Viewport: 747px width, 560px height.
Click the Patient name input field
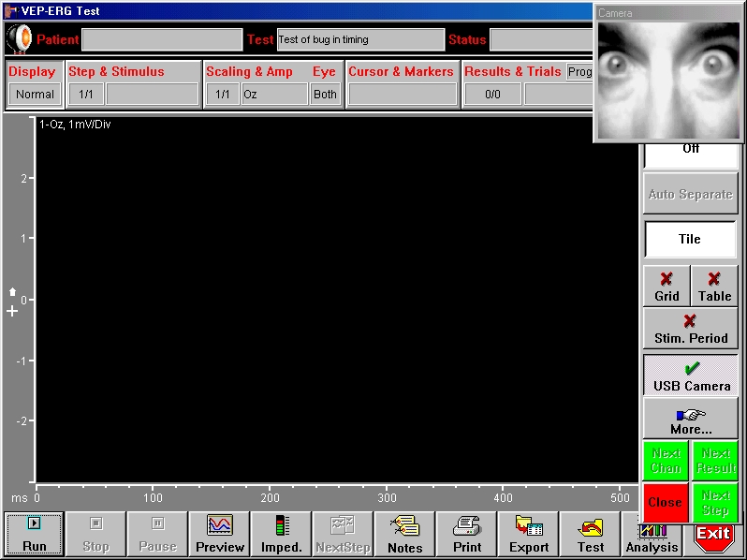pyautogui.click(x=162, y=40)
